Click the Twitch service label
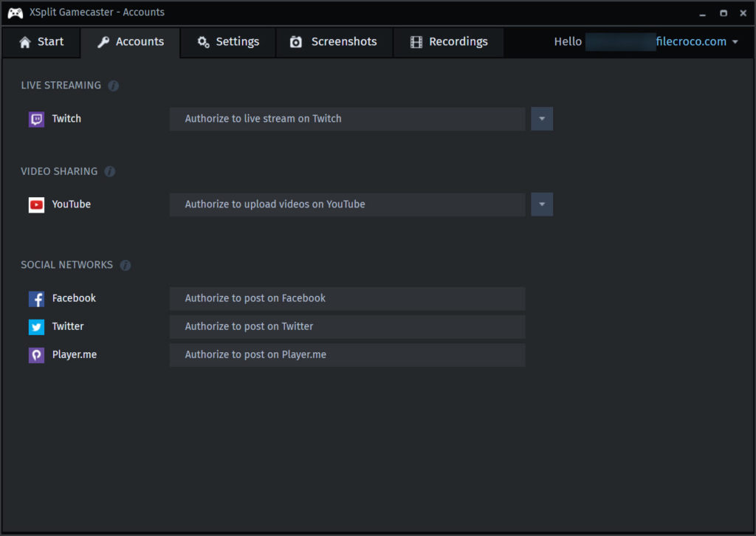Viewport: 756px width, 536px height. 66,119
